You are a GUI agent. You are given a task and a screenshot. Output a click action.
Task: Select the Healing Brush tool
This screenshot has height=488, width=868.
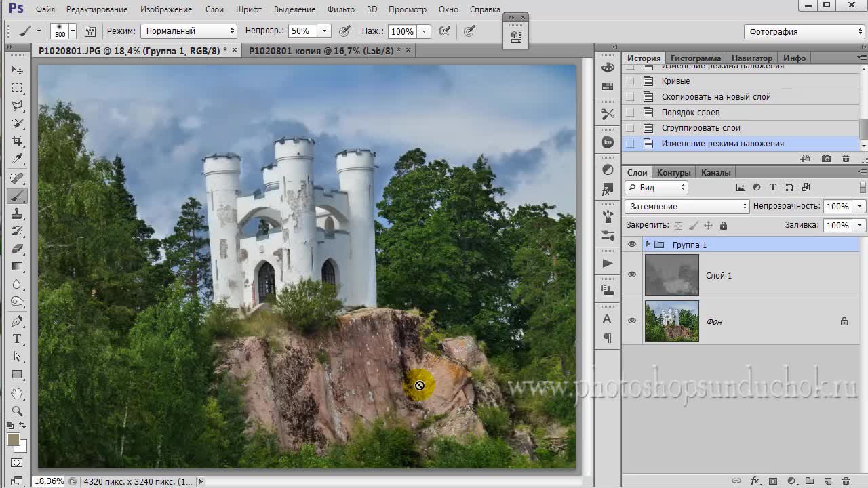[17, 178]
